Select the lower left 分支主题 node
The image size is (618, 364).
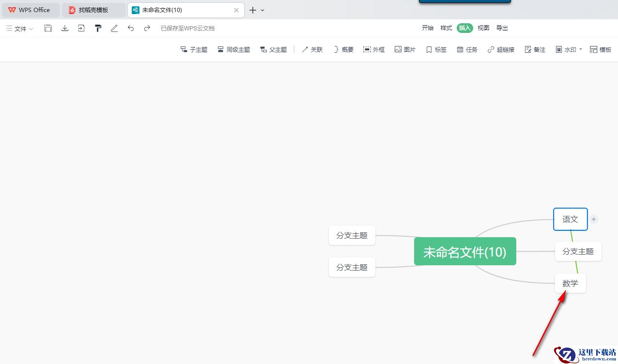click(352, 267)
